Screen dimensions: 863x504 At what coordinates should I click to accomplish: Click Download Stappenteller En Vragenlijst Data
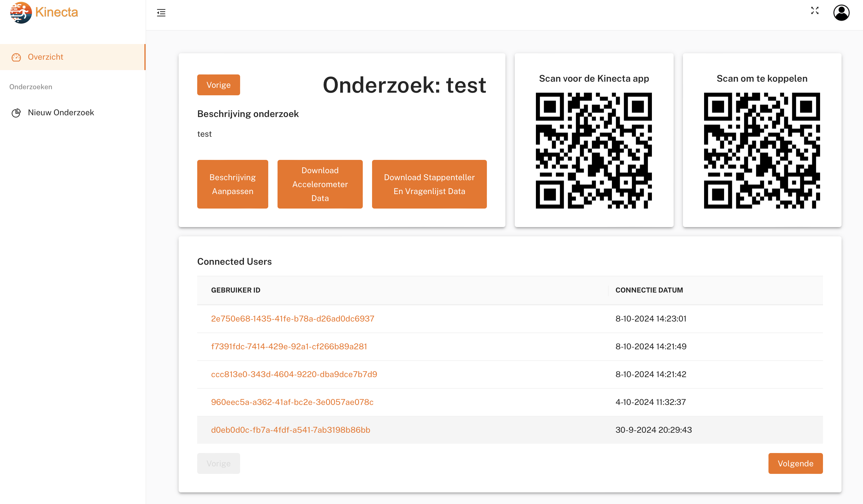coord(429,184)
